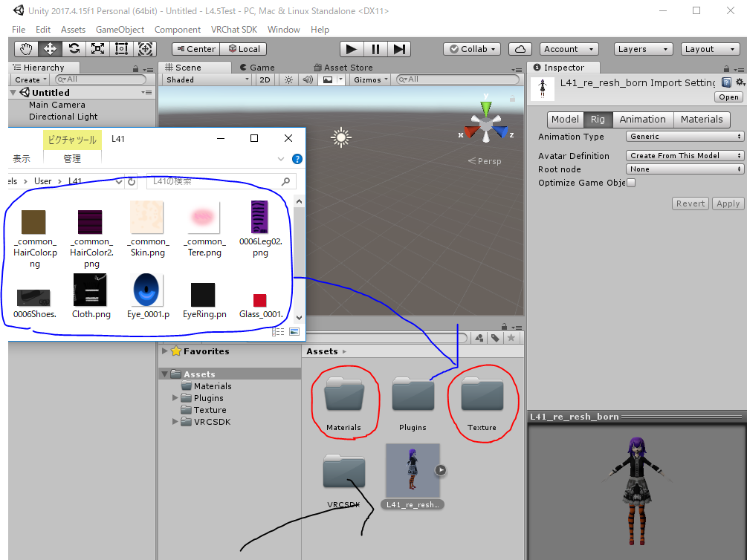Select the Texture folder in Assets grid
The height and width of the screenshot is (560, 747).
(482, 404)
